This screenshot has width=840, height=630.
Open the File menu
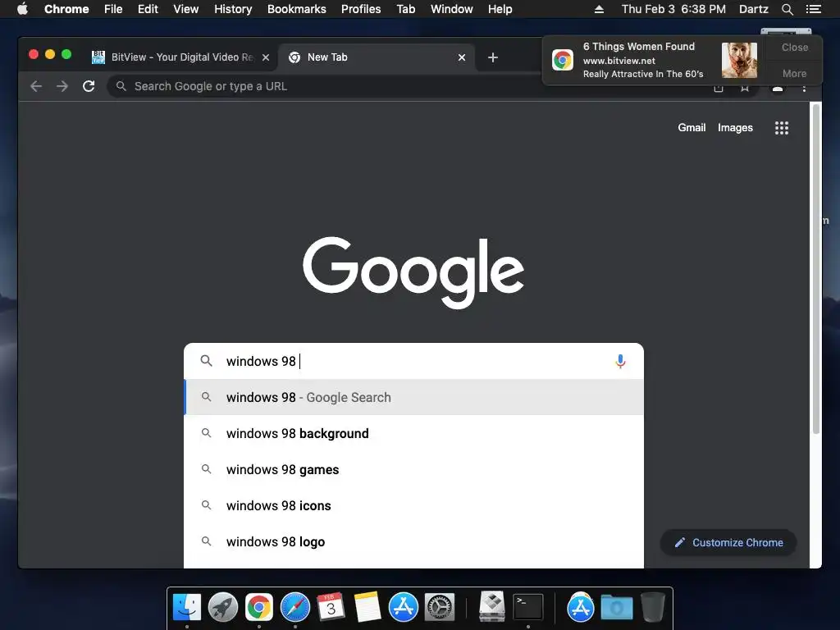(113, 9)
